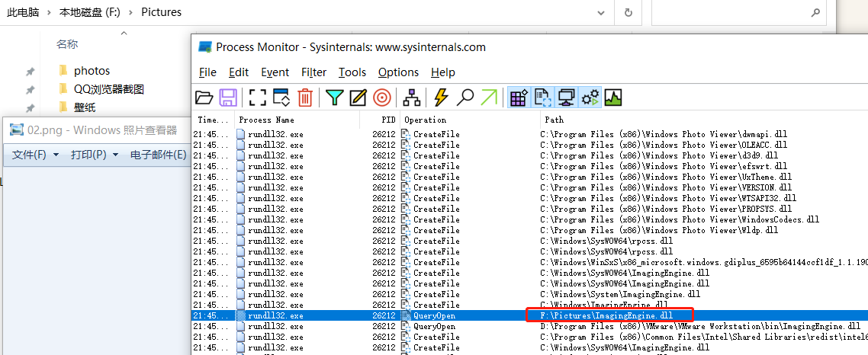Click the 名称 column header in Explorer

(x=67, y=44)
